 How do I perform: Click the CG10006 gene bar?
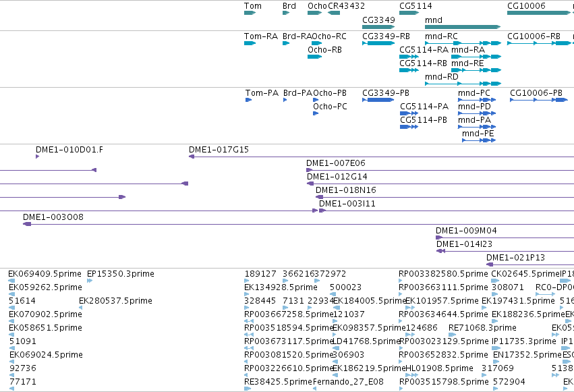tap(539, 13)
